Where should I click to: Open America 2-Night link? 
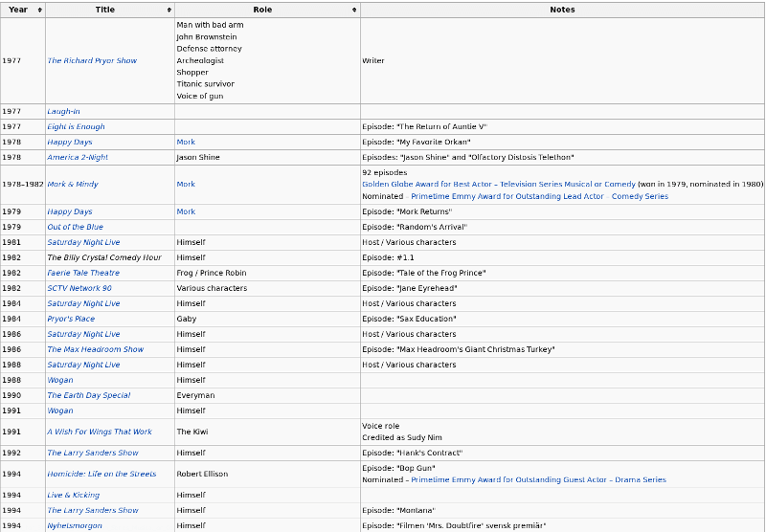(x=78, y=157)
